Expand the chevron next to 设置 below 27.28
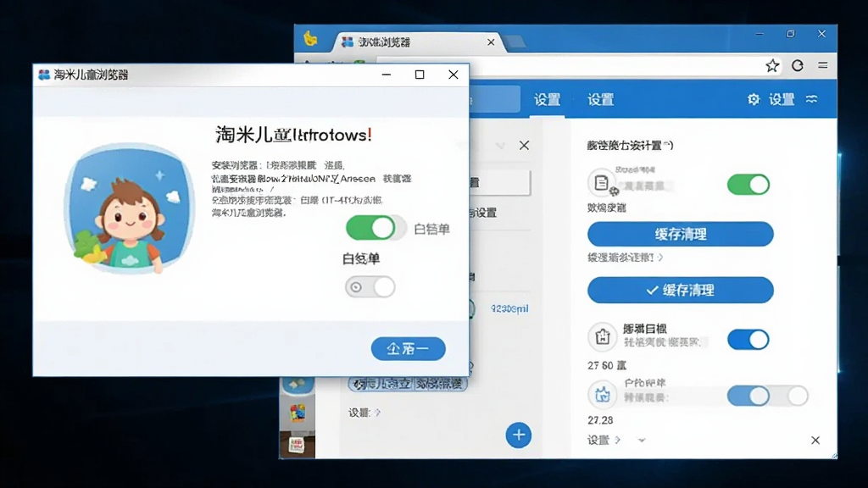Image resolution: width=868 pixels, height=488 pixels. pyautogui.click(x=618, y=441)
